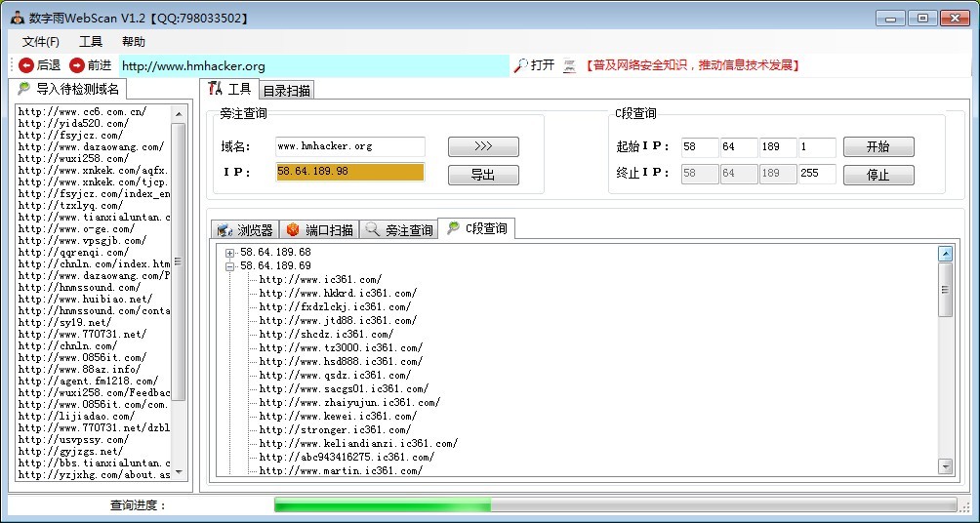Open the 文件(F) menu
Image resolution: width=980 pixels, height=523 pixels.
(41, 42)
